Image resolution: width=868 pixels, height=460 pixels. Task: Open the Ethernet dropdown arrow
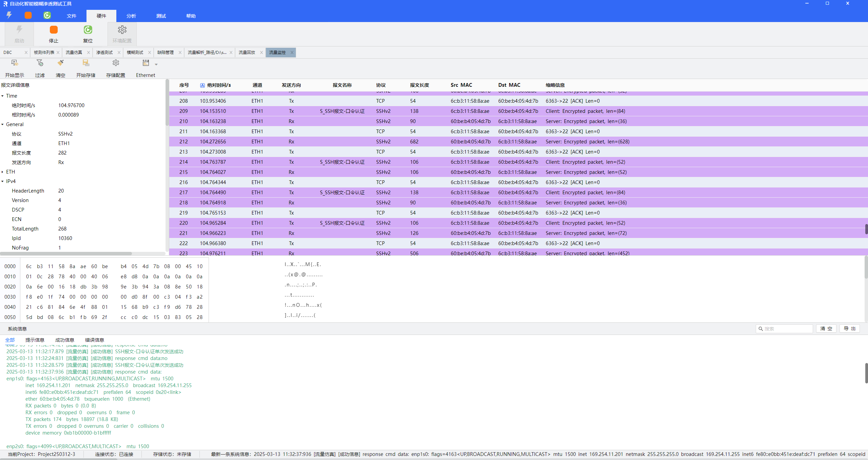point(156,64)
